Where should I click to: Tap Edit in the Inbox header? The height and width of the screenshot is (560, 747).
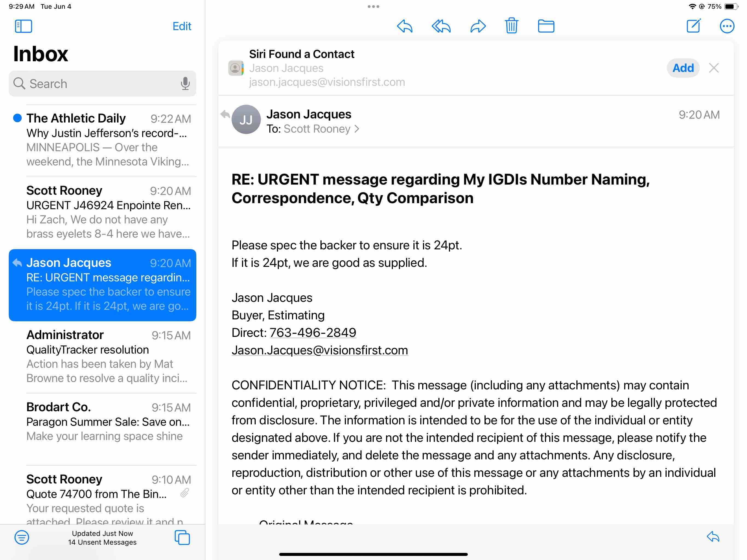[182, 26]
